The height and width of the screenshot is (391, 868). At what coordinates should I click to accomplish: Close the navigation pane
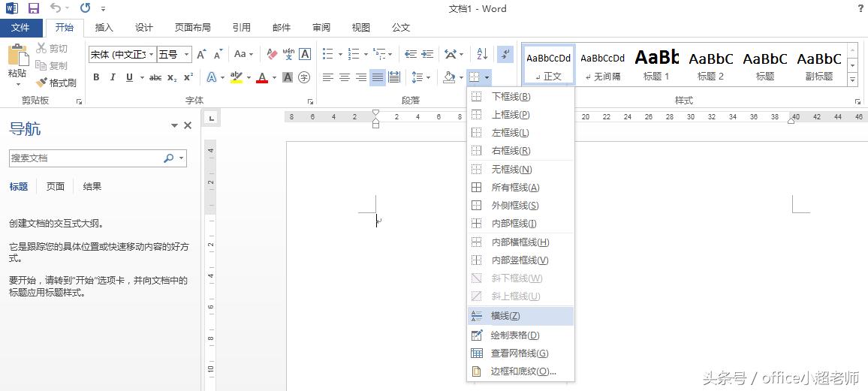pos(188,126)
